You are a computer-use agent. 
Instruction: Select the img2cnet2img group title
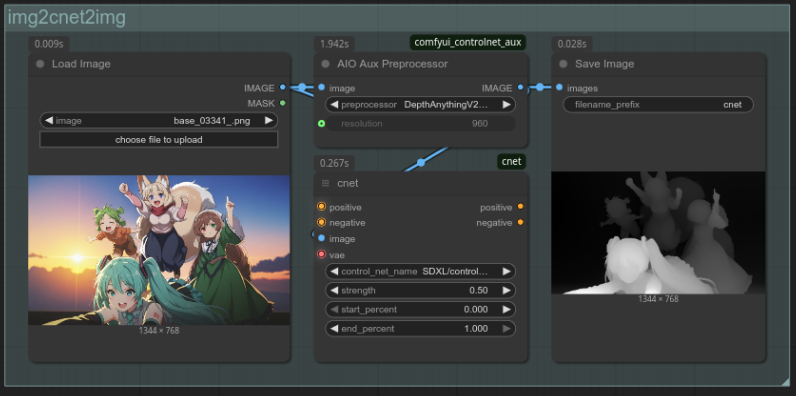click(67, 18)
